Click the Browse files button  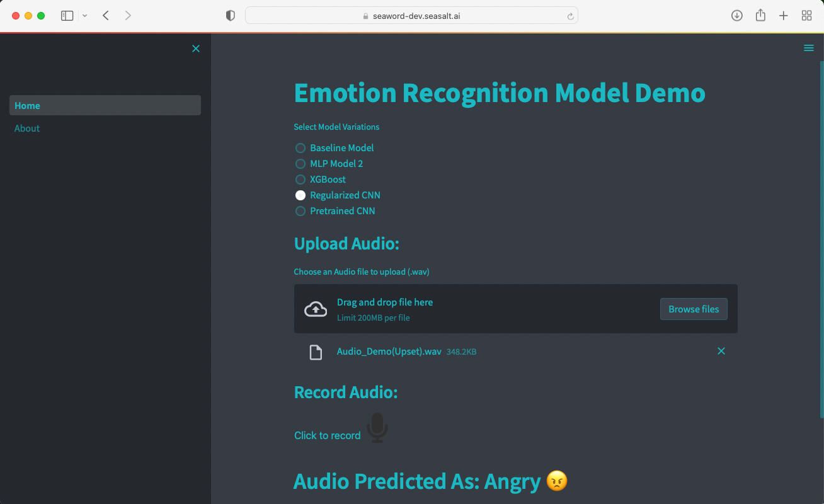pyautogui.click(x=694, y=309)
